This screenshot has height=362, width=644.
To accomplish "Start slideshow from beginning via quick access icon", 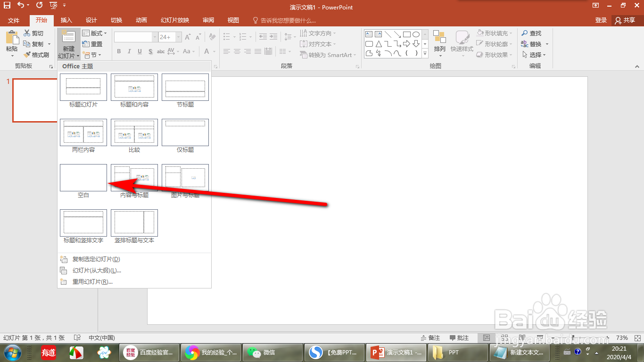I will click(x=53, y=6).
